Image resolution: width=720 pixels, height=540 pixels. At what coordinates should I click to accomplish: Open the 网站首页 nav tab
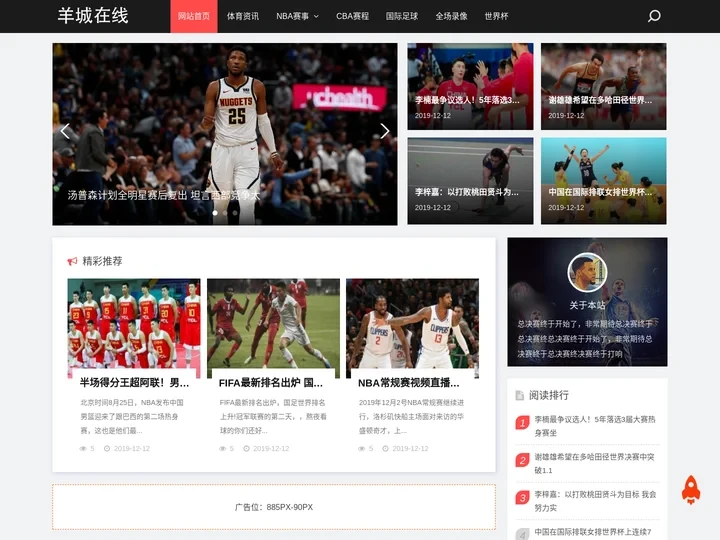pos(194,16)
